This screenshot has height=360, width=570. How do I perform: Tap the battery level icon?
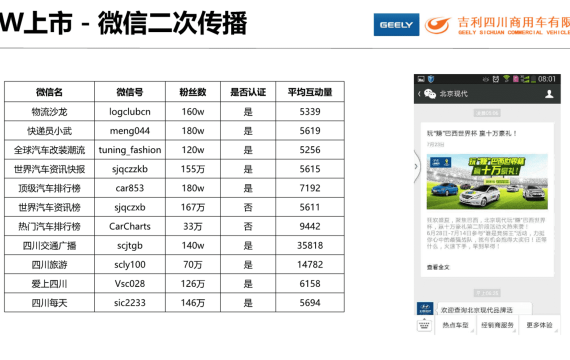pos(534,79)
